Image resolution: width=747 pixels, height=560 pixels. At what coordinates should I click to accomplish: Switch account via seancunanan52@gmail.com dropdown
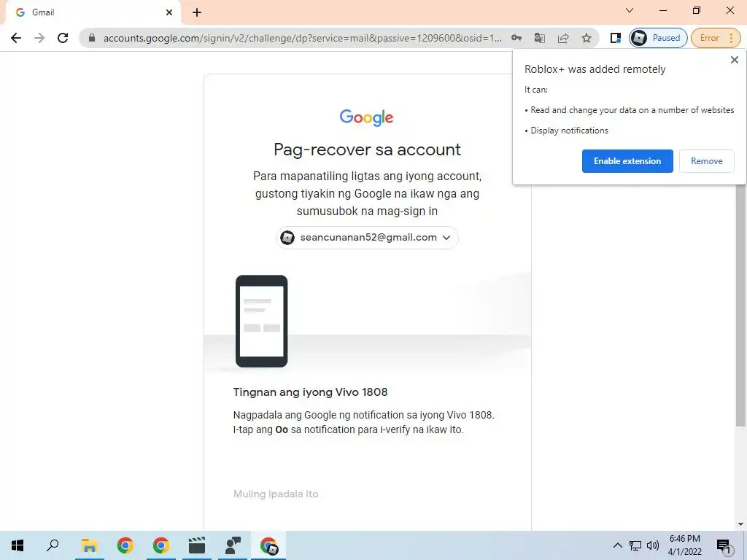click(367, 237)
